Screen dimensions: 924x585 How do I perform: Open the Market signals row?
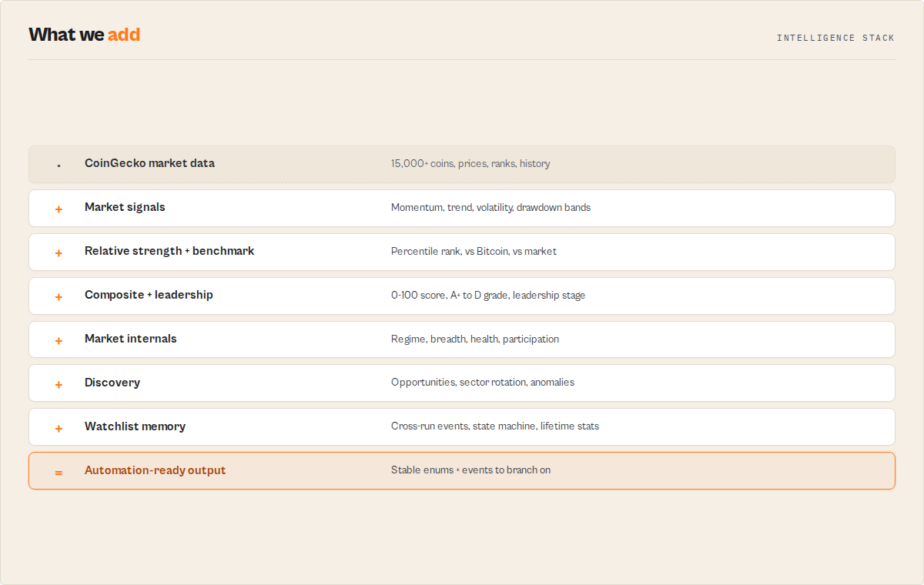pyautogui.click(x=462, y=208)
